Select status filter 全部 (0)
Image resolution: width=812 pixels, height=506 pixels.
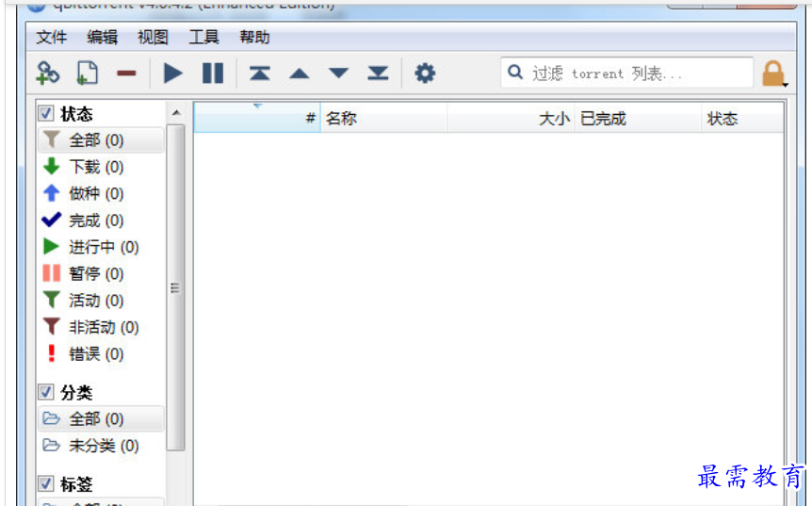click(101, 139)
